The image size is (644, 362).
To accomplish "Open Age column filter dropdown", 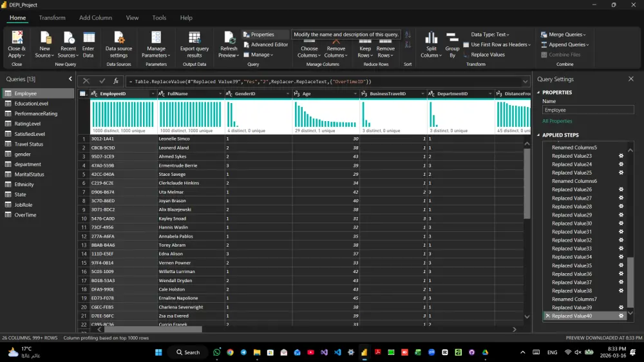I will (x=355, y=93).
